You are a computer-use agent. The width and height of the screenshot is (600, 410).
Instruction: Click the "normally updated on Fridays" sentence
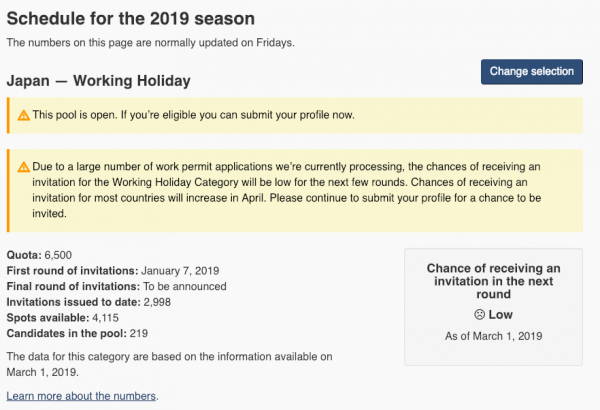click(150, 43)
